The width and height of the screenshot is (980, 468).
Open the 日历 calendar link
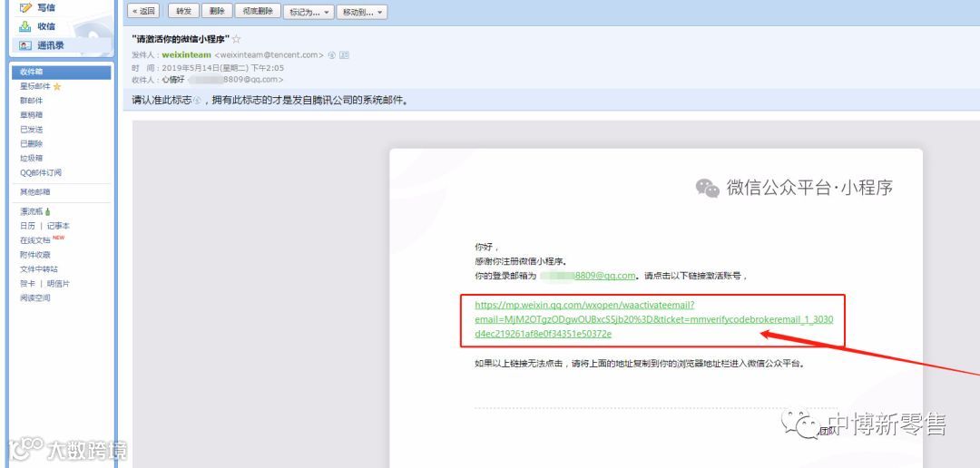tap(27, 226)
